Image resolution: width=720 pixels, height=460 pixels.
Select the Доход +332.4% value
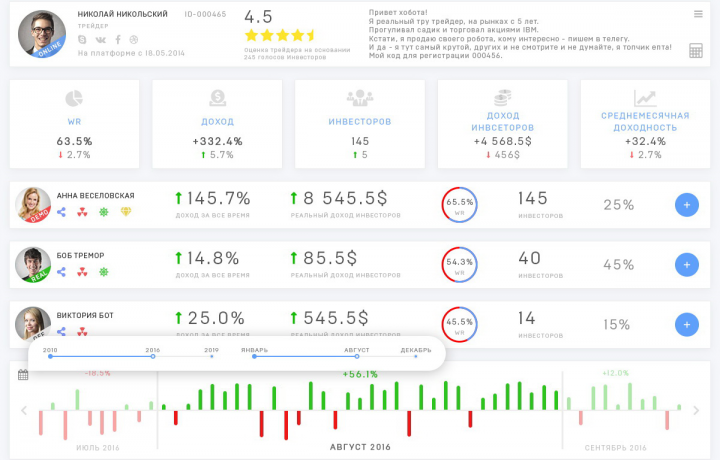pos(217,141)
